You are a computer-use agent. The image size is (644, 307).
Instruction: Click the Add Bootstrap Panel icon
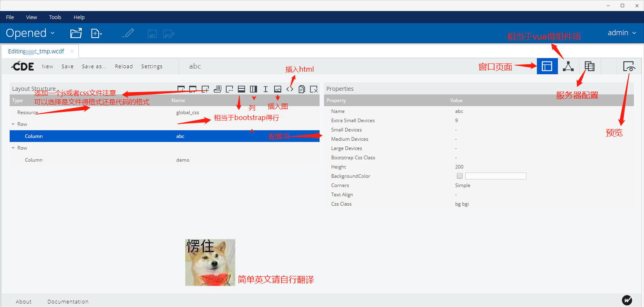(217, 89)
